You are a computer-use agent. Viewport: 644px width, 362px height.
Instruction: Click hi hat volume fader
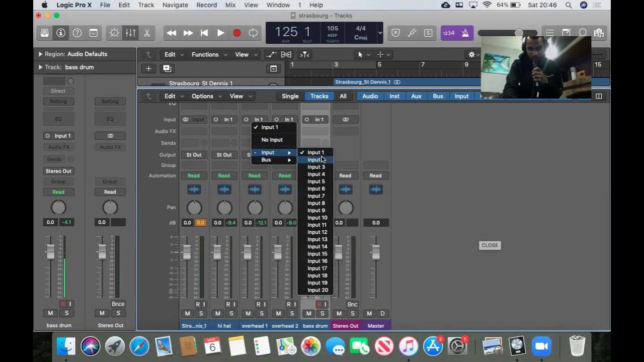pyautogui.click(x=217, y=252)
